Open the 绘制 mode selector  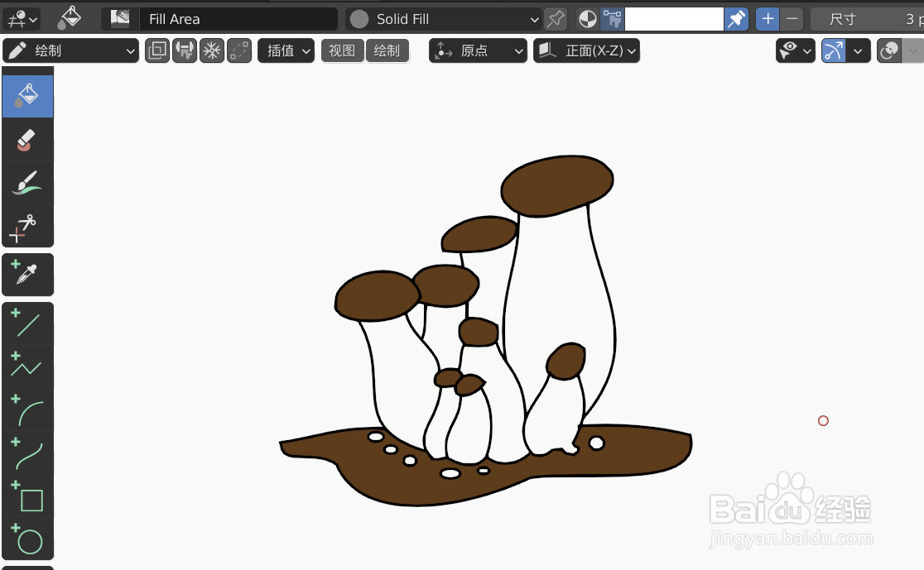70,50
